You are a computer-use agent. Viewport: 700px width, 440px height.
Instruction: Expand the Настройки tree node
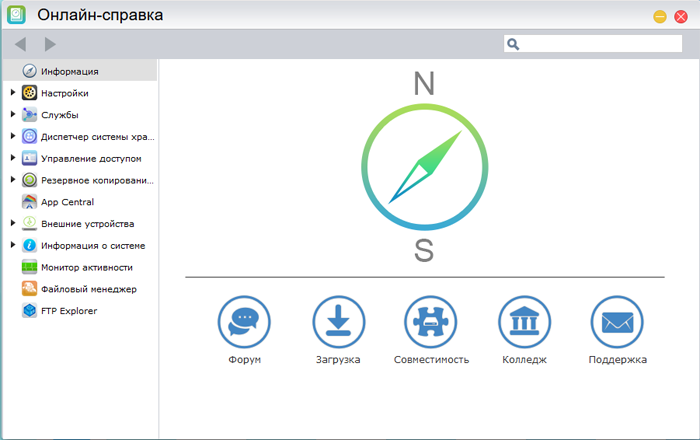coord(13,93)
